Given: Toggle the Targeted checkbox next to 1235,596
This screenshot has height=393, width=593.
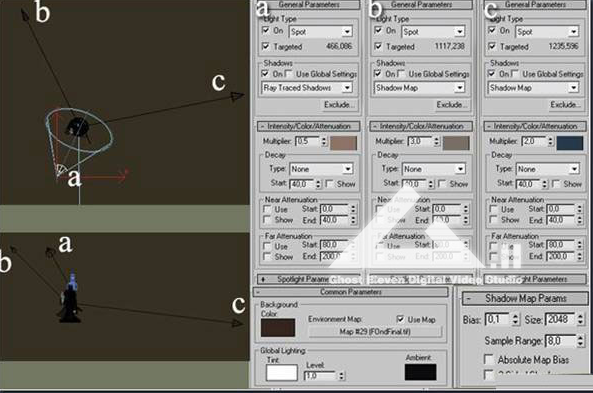Looking at the screenshot, I should click(x=492, y=46).
